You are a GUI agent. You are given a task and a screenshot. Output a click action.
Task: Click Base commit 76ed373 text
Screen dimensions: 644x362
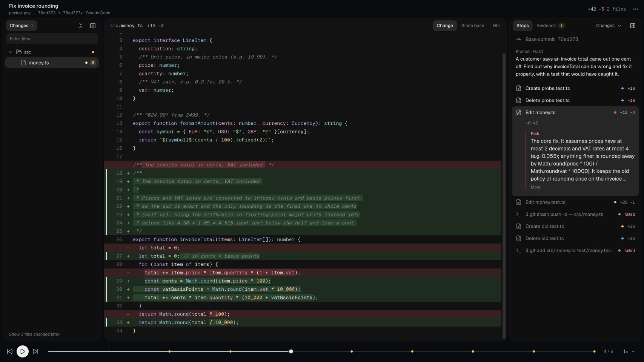552,39
